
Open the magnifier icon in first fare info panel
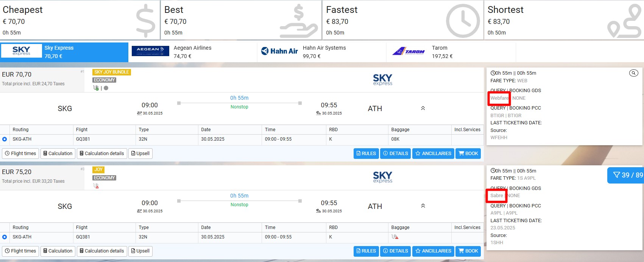(633, 73)
